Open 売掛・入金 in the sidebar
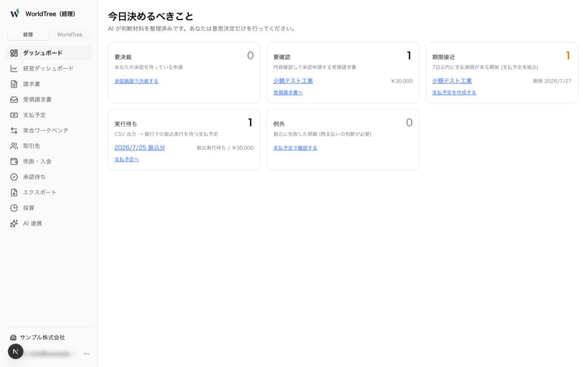The height and width of the screenshot is (367, 588). coord(49,161)
